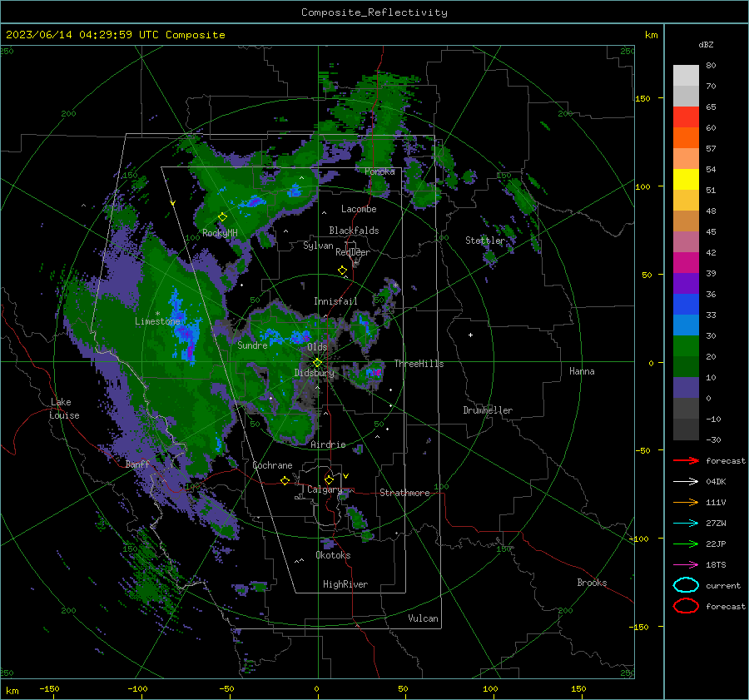Click the Olds label
Viewport: 749px width, 700px height.
(317, 347)
